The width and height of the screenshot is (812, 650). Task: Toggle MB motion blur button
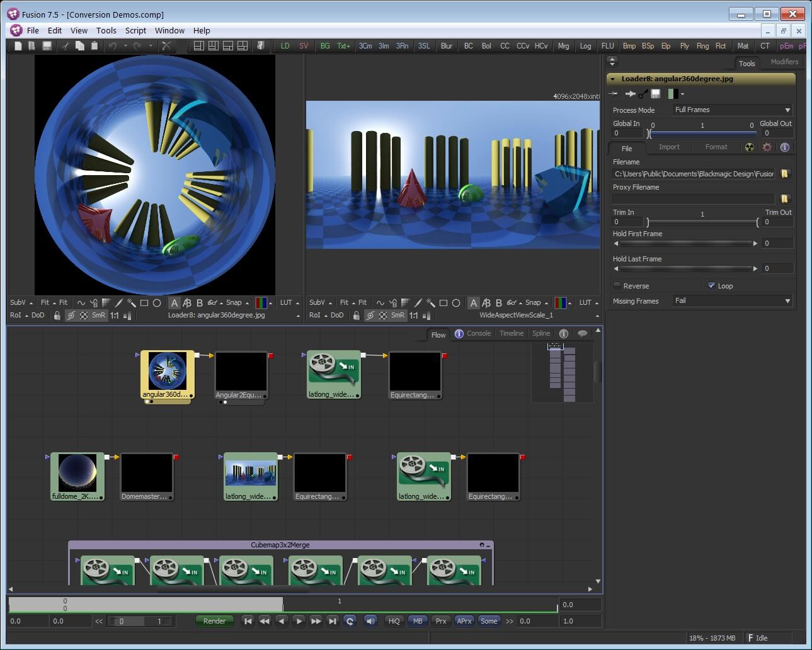pyautogui.click(x=418, y=621)
